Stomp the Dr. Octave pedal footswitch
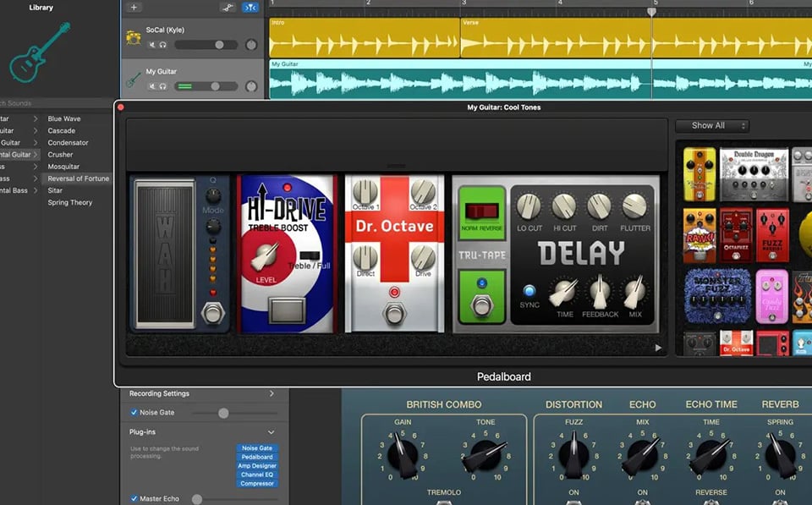Viewport: 812px width, 505px height. [x=395, y=314]
